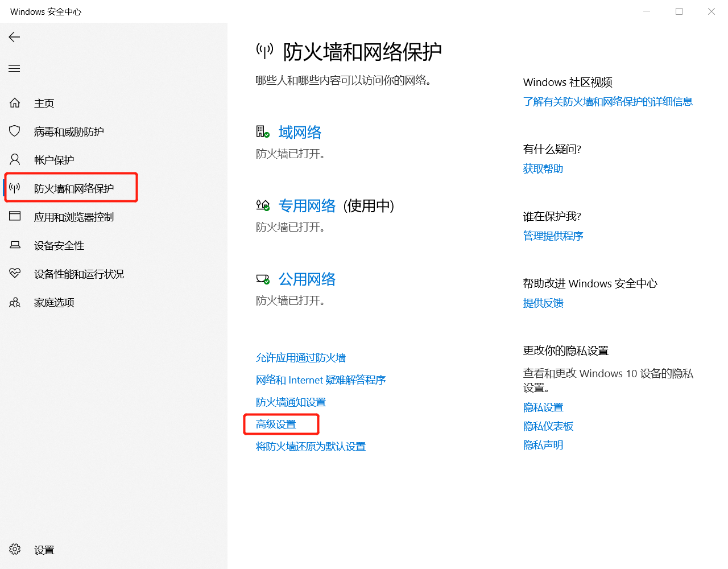The height and width of the screenshot is (569, 728).
Task: Click the heart icon for 设备性能和运行状况
Action: pyautogui.click(x=15, y=274)
